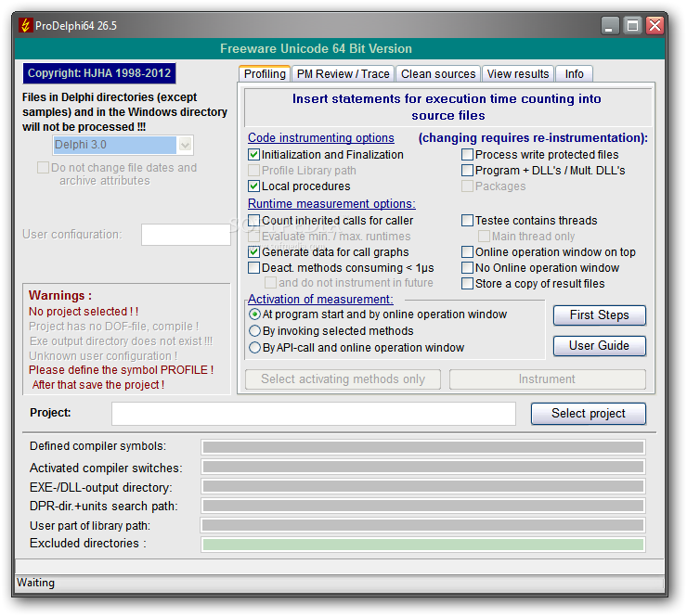Click the Activated compiler switches field
Image resolution: width=687 pixels, height=616 pixels.
(423, 467)
